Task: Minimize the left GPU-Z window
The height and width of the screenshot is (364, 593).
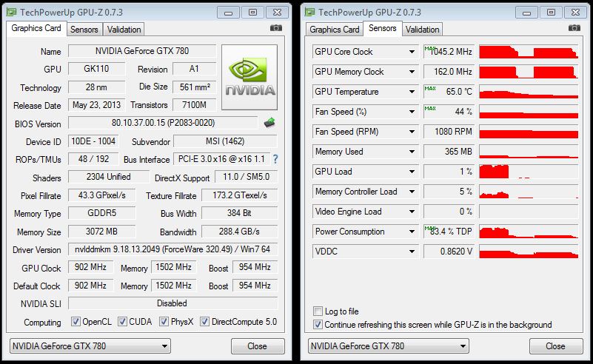Action: point(229,13)
